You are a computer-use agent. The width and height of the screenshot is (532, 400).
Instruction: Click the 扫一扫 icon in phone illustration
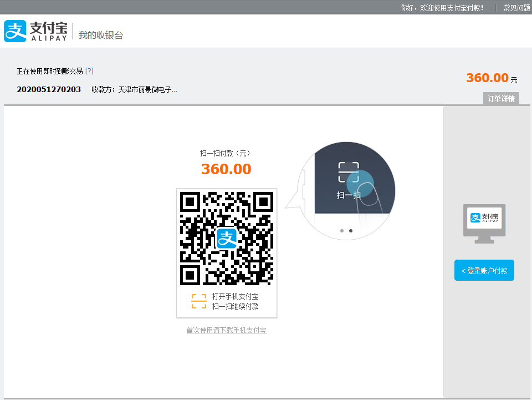click(349, 172)
